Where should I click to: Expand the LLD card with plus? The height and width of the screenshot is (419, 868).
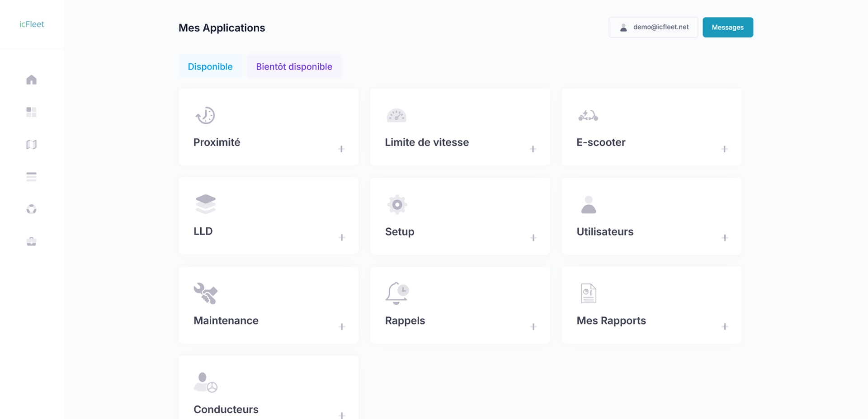pos(342,238)
